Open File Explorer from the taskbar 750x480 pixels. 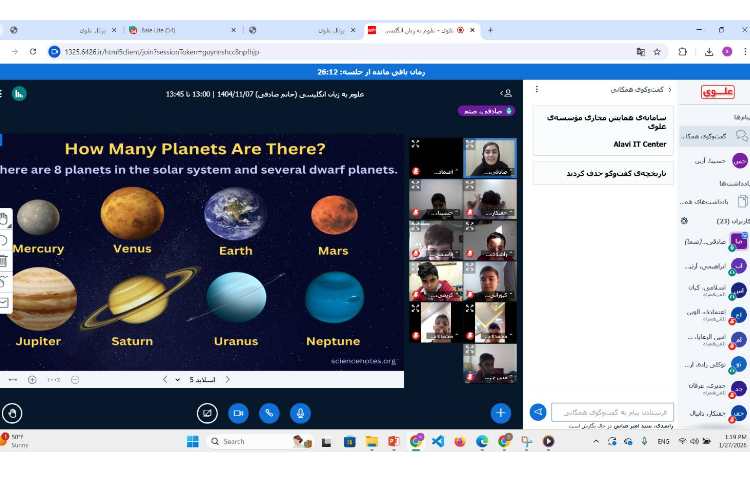(372, 441)
